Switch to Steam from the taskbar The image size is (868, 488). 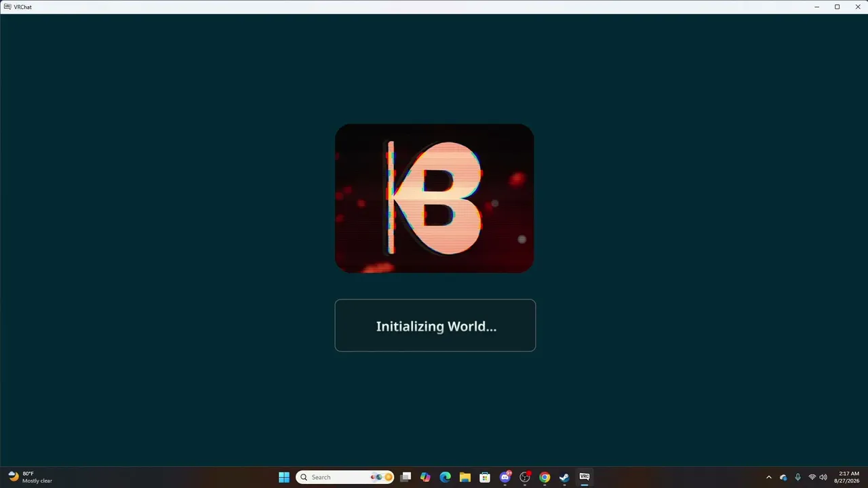pyautogui.click(x=564, y=477)
